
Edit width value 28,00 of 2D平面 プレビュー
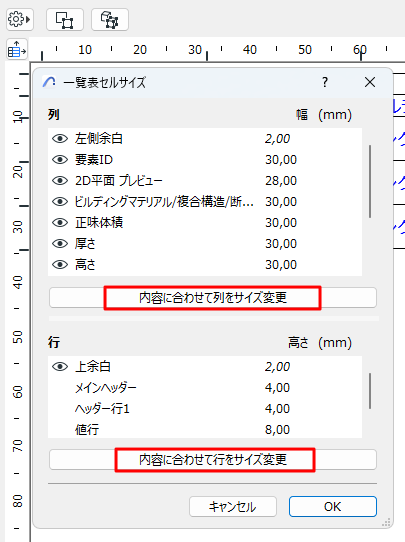click(281, 180)
